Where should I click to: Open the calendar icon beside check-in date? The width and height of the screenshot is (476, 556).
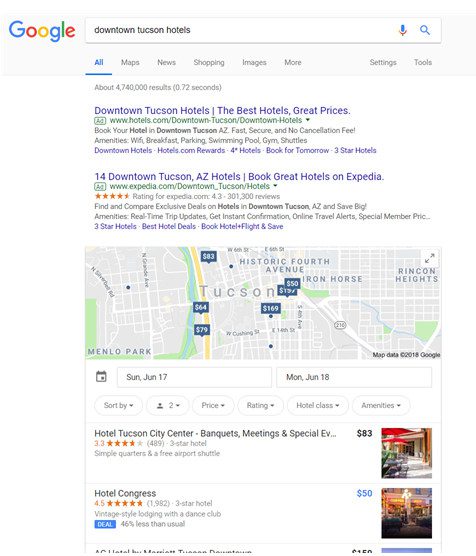coord(101,377)
